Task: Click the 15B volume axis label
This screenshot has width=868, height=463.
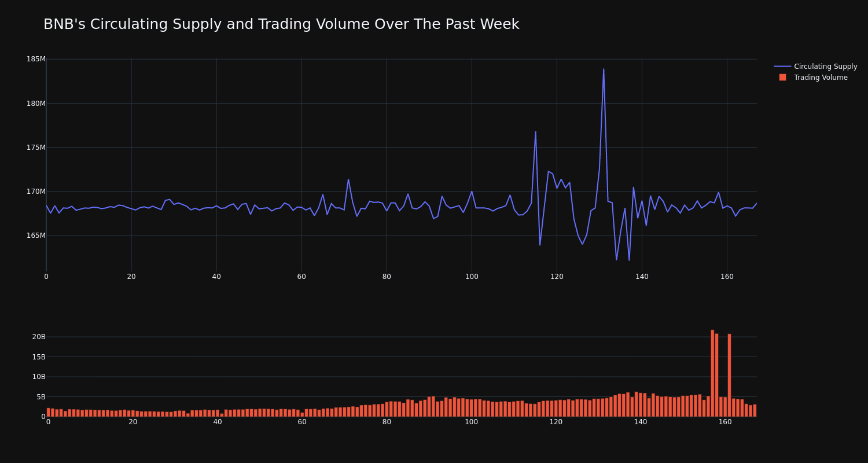Action: (x=39, y=357)
